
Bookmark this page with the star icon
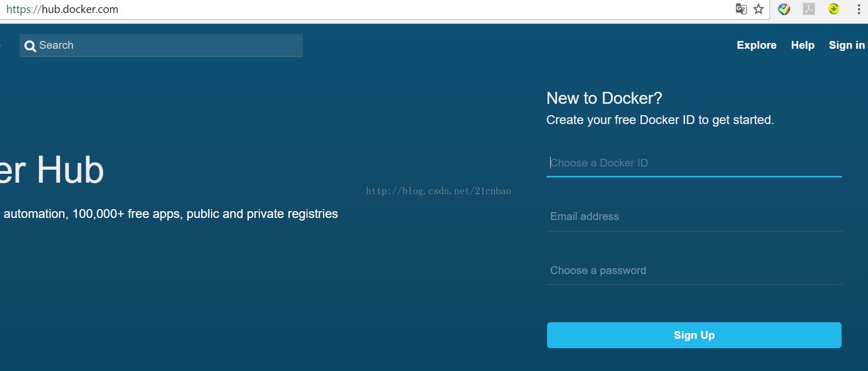click(x=759, y=9)
